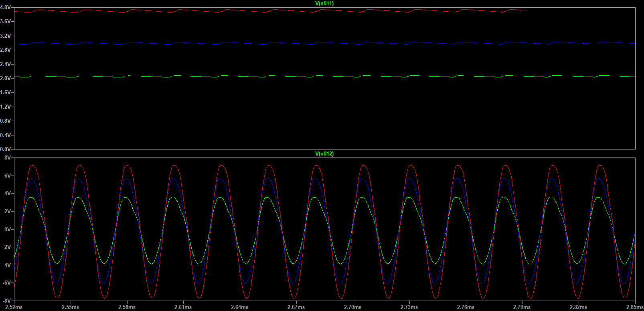Click the -6V axis tick label

[x=7, y=283]
